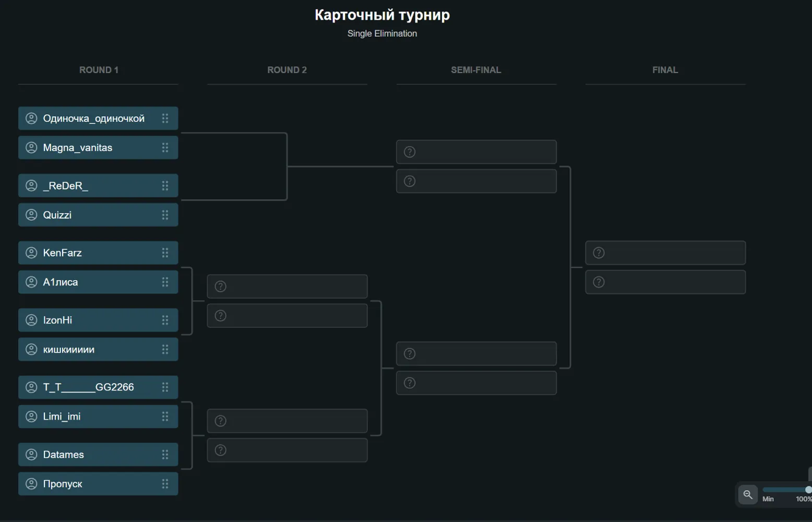Click the drag handle on the Пропуск entry

[x=165, y=484]
